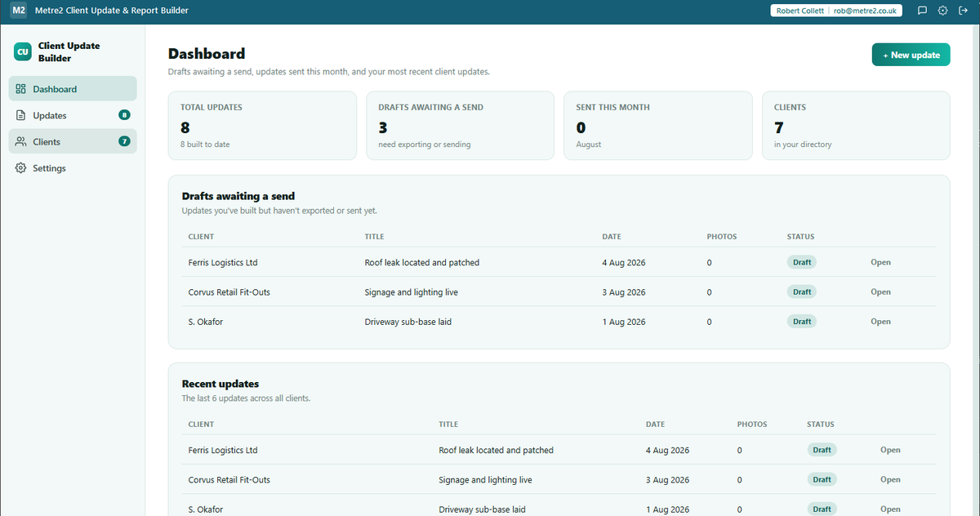
Task: Click S. Okafor in Drafts awaiting table
Action: tap(205, 322)
